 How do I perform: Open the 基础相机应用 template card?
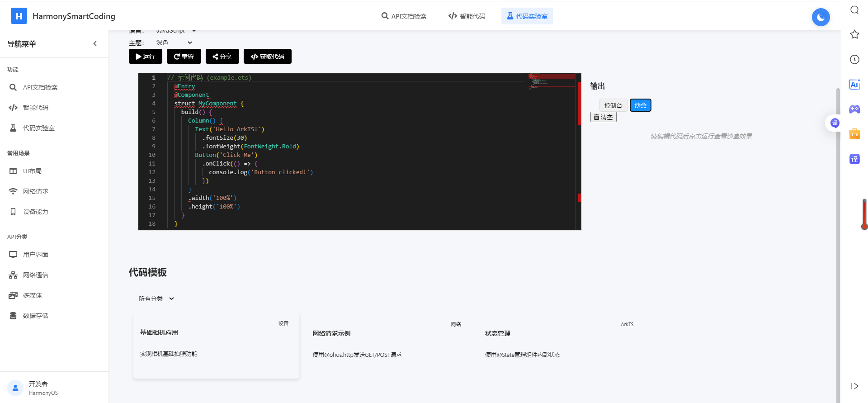point(216,346)
